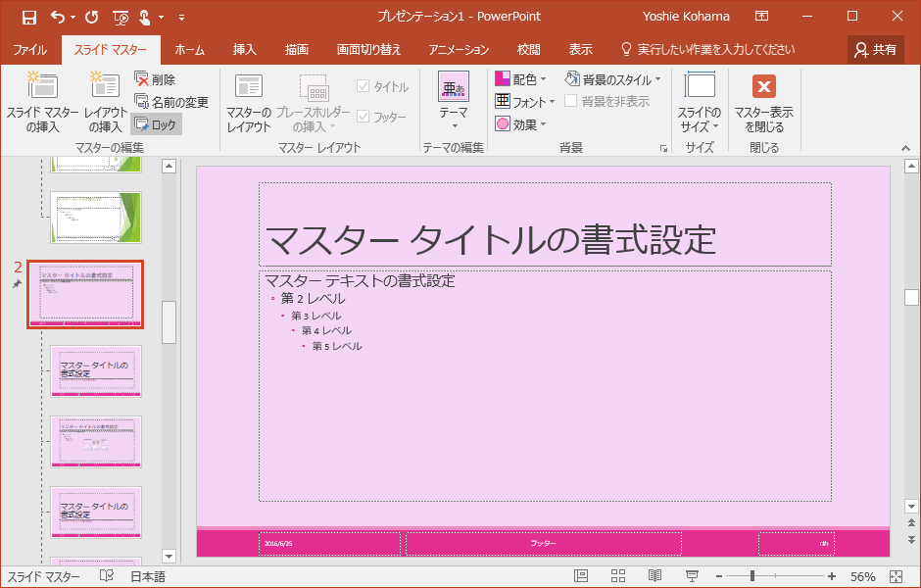Rename the selected master
Image resolution: width=921 pixels, height=588 pixels.
pyautogui.click(x=171, y=102)
